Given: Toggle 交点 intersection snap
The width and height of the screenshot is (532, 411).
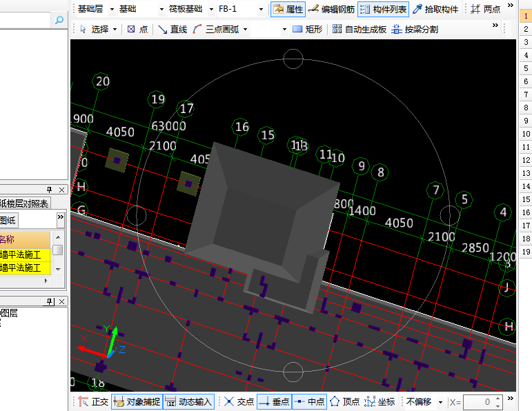Looking at the screenshot, I should coord(239,402).
